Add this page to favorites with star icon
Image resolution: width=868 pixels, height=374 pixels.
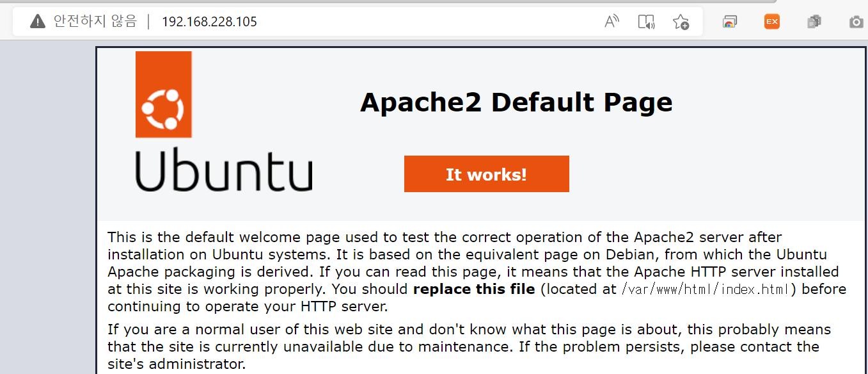tap(681, 22)
